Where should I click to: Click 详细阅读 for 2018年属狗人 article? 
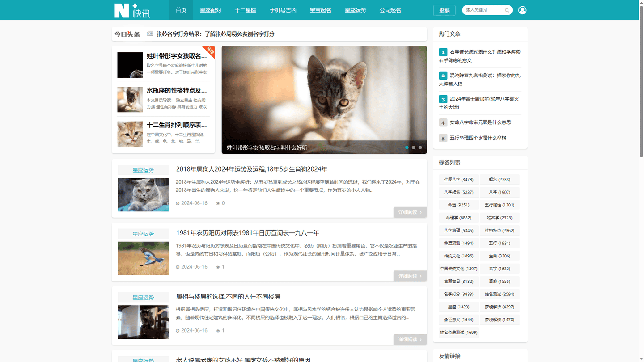click(410, 212)
